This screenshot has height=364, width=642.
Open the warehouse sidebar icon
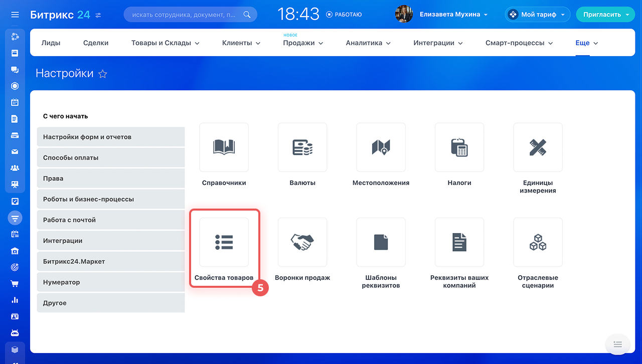(15, 251)
